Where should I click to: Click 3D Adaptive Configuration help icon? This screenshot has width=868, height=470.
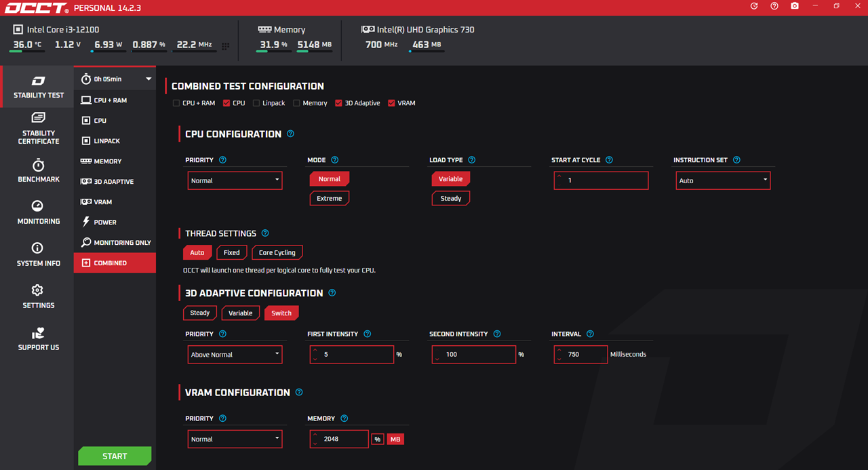[x=332, y=293]
